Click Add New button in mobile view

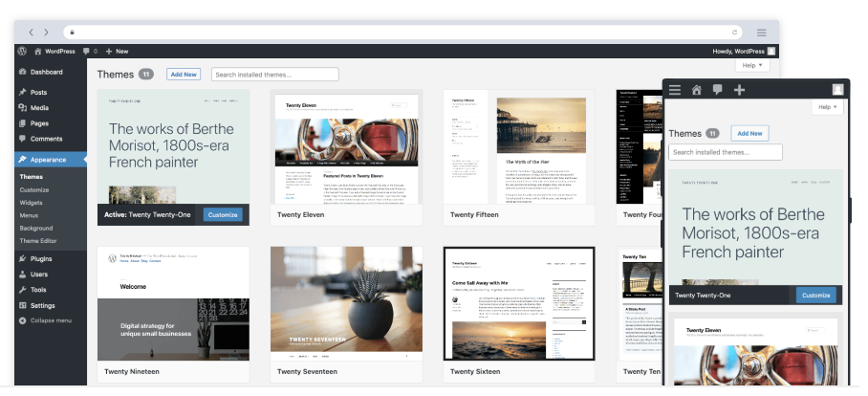click(x=749, y=134)
